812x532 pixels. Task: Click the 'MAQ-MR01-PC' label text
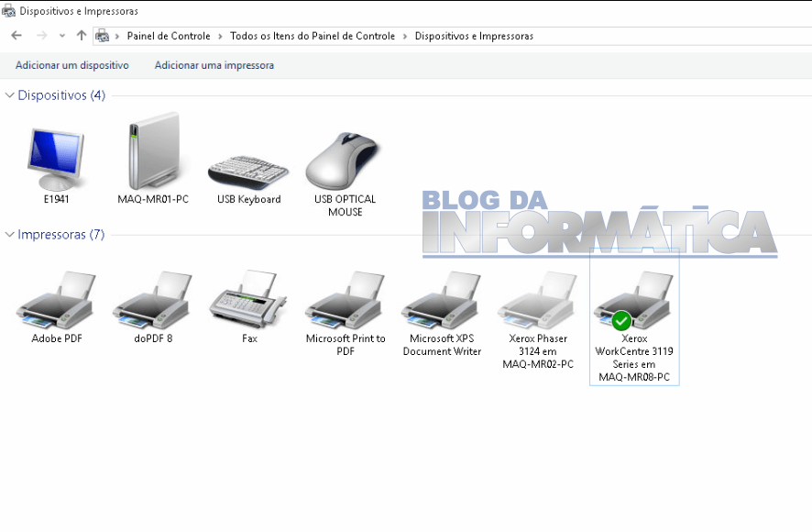click(153, 199)
